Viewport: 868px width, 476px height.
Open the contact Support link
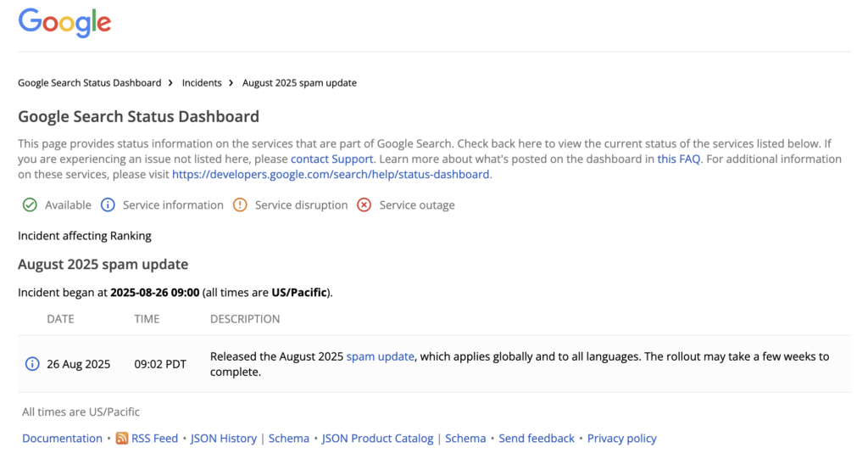tap(331, 159)
